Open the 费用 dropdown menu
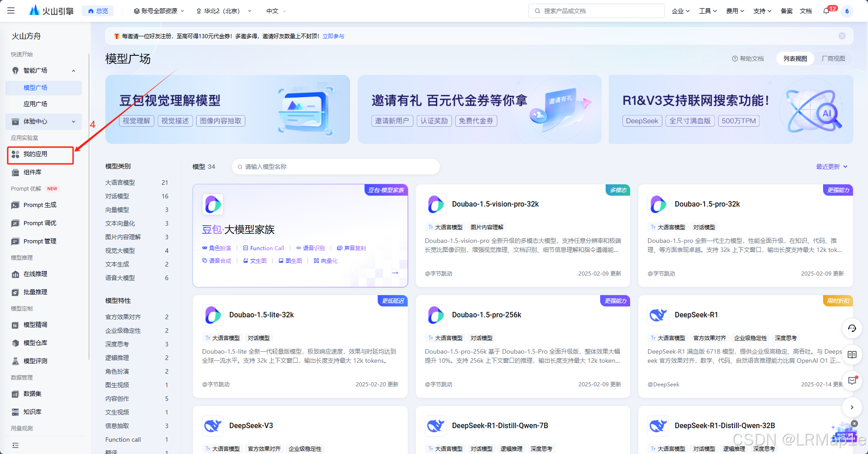The height and width of the screenshot is (454, 868). tap(735, 11)
